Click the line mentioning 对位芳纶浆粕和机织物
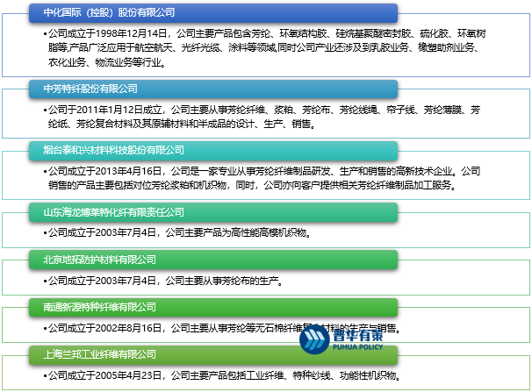The image size is (532, 392). (x=263, y=185)
